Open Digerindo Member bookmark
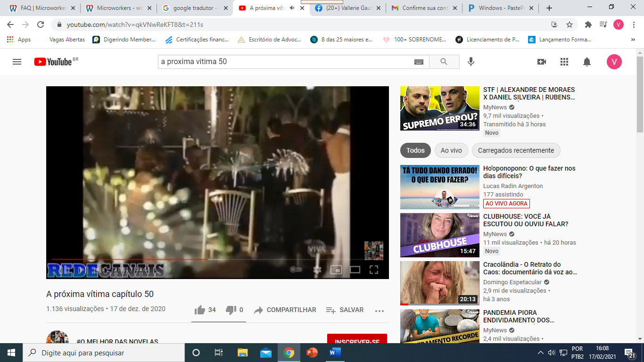The height and width of the screenshot is (362, 644). point(124,40)
